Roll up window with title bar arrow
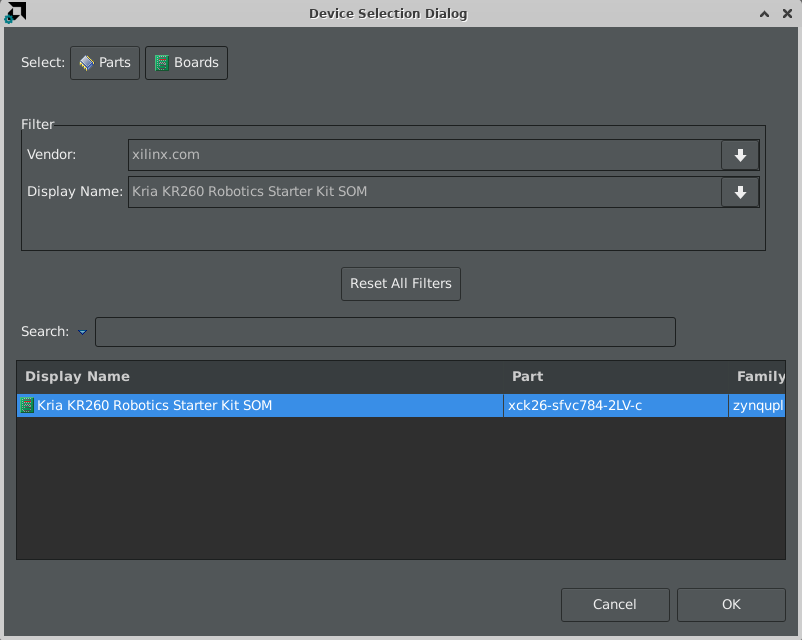The image size is (802, 640). (x=764, y=14)
